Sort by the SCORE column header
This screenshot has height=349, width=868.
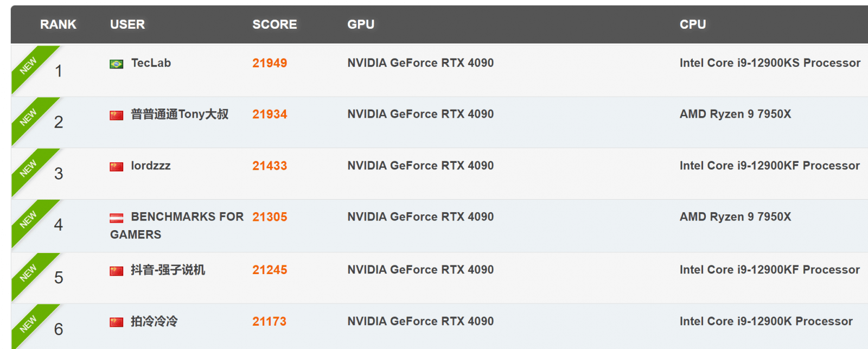click(275, 24)
